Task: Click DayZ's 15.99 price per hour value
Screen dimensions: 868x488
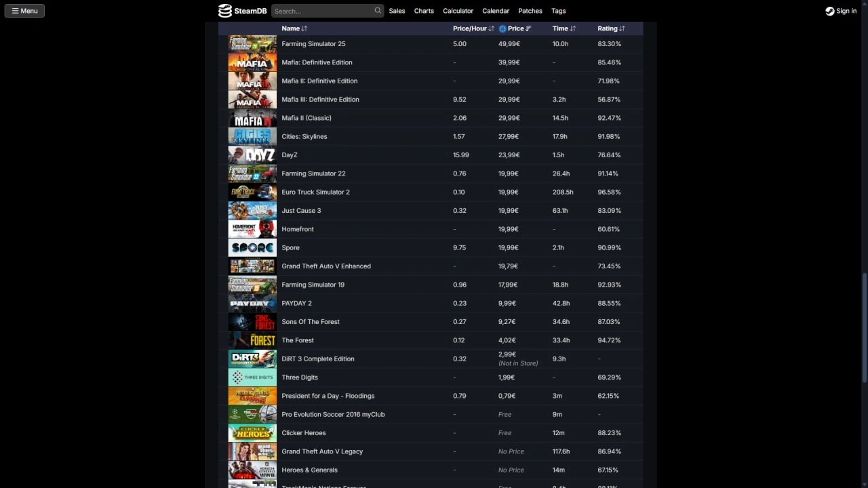Action: (461, 155)
